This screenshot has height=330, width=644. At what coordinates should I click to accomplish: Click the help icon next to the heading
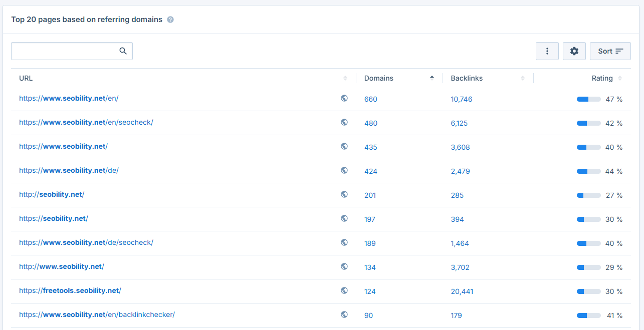point(170,20)
